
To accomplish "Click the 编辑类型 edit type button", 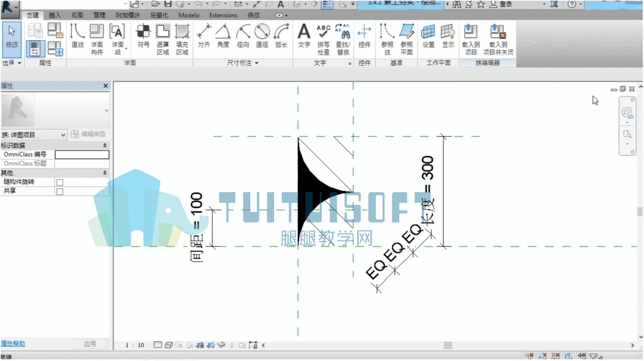I will pos(89,134).
